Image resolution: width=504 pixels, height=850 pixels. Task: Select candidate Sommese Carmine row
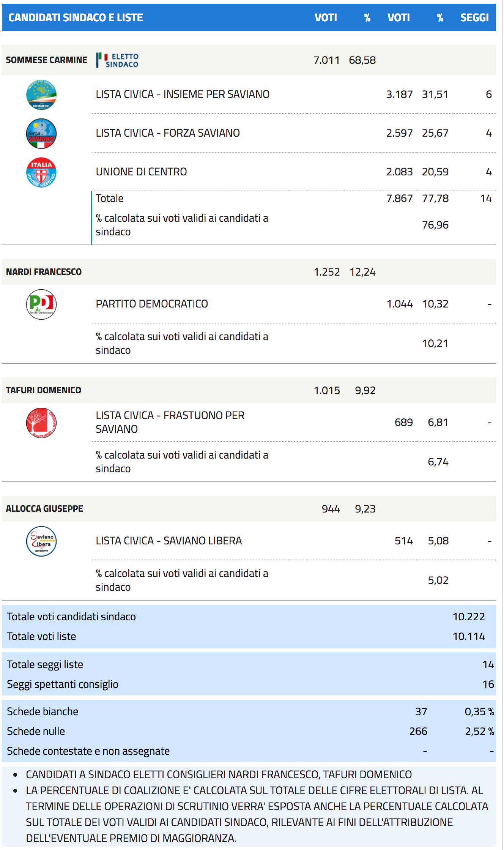tap(47, 60)
